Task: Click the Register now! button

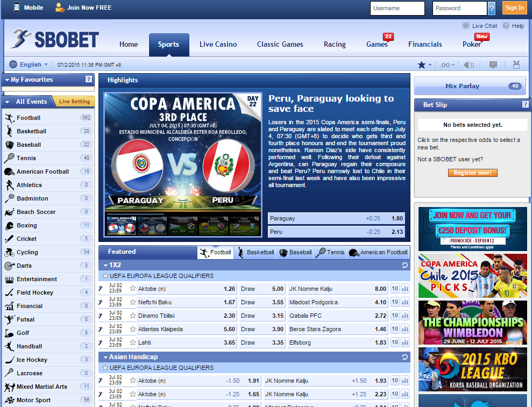Action: click(x=472, y=173)
